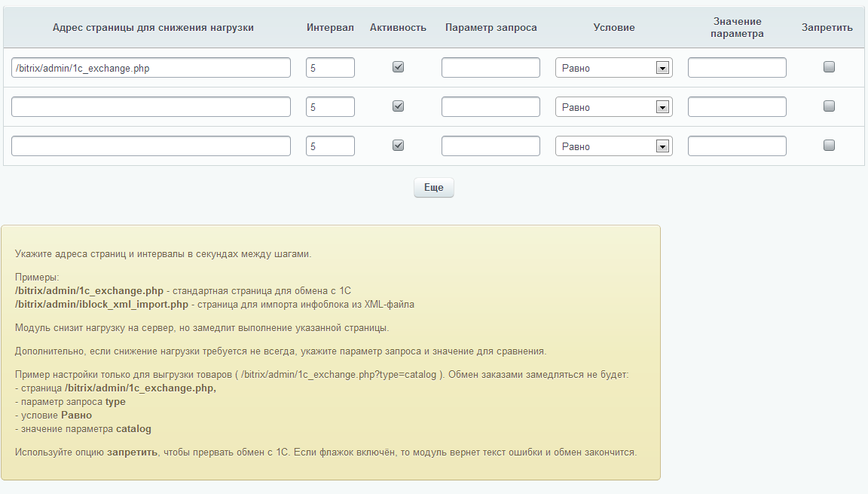This screenshot has height=494, width=868.
Task: Check Запретить checkbox in second row
Action: pyautogui.click(x=829, y=106)
